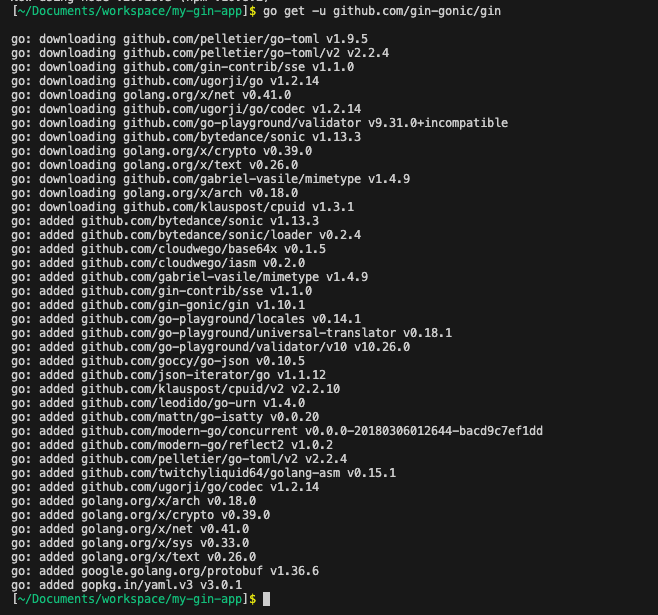Click the line downloading bytedance/sonic v1.13.3

186,137
